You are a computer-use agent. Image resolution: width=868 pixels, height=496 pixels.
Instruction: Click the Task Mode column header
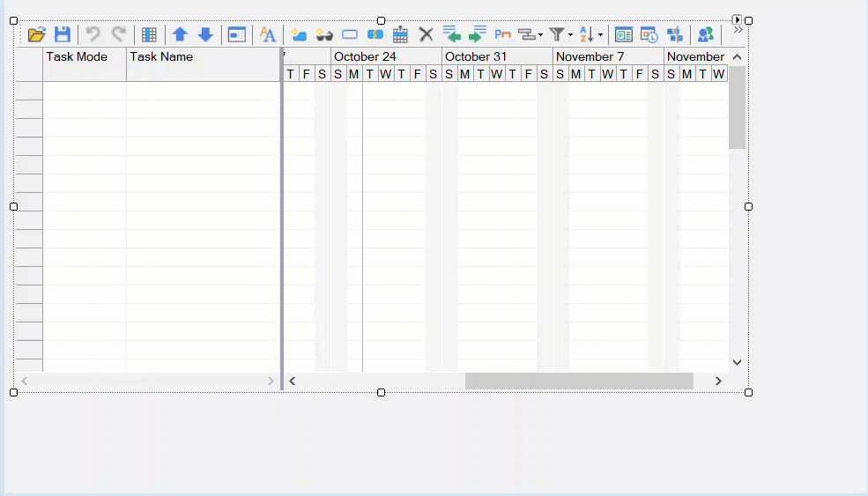(84, 56)
